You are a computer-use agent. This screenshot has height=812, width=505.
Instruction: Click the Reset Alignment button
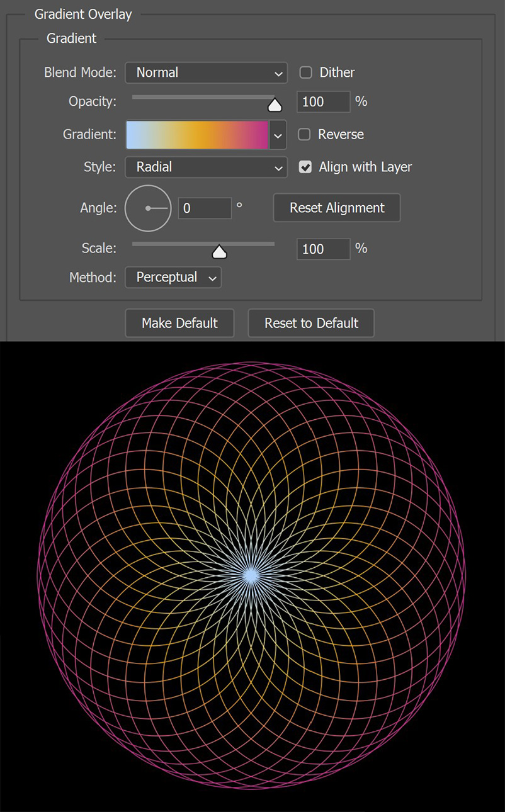click(336, 208)
